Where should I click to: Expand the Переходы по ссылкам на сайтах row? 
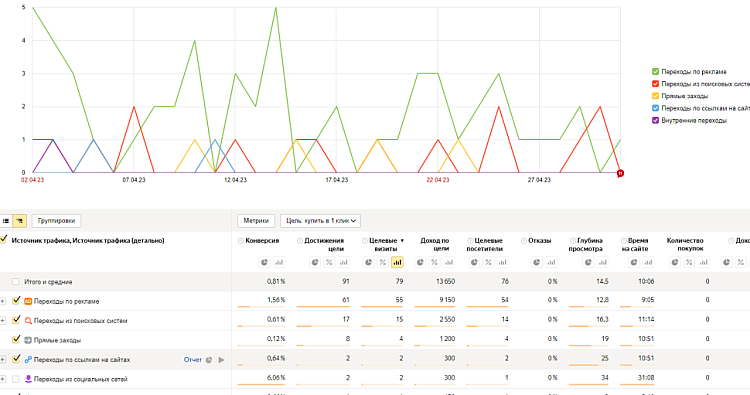[2, 360]
